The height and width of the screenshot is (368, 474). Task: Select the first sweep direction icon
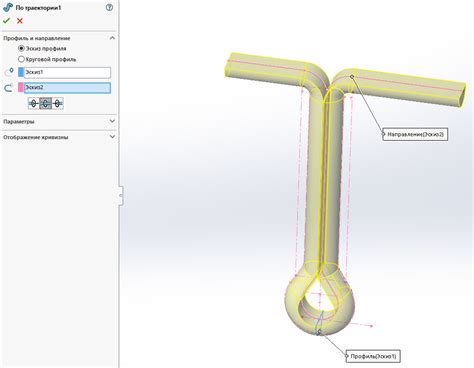[x=33, y=104]
